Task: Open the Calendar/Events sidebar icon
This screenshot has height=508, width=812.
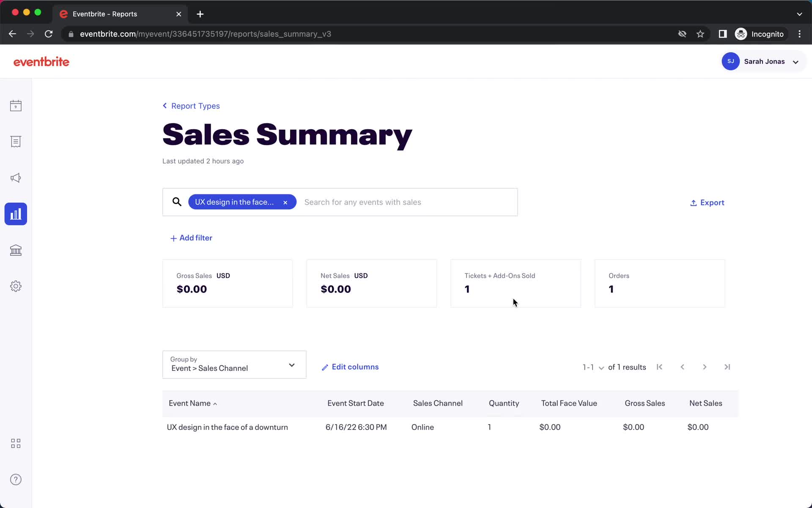Action: (16, 105)
